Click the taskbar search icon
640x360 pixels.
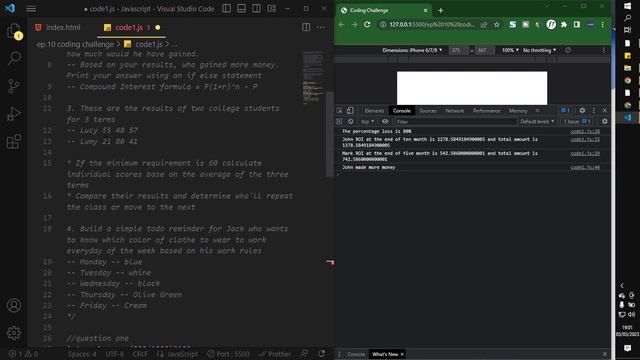pyautogui.click(x=627, y=18)
